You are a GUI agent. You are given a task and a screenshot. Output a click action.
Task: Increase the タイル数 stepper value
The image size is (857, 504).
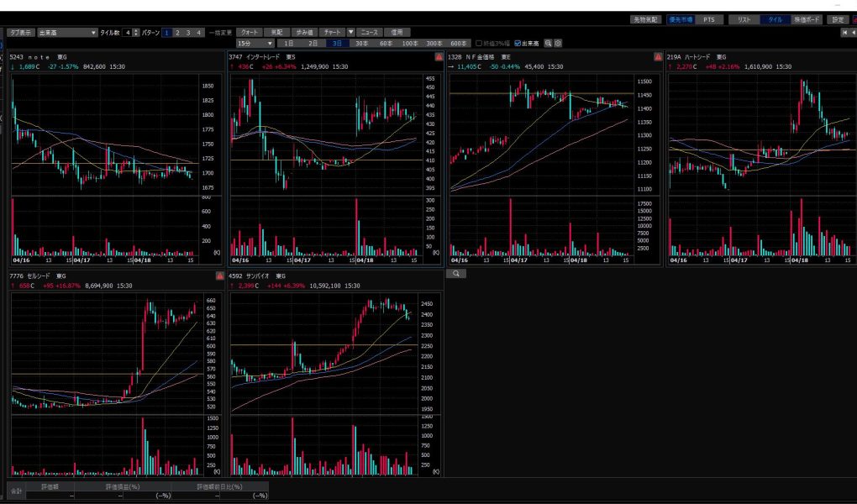coord(135,30)
